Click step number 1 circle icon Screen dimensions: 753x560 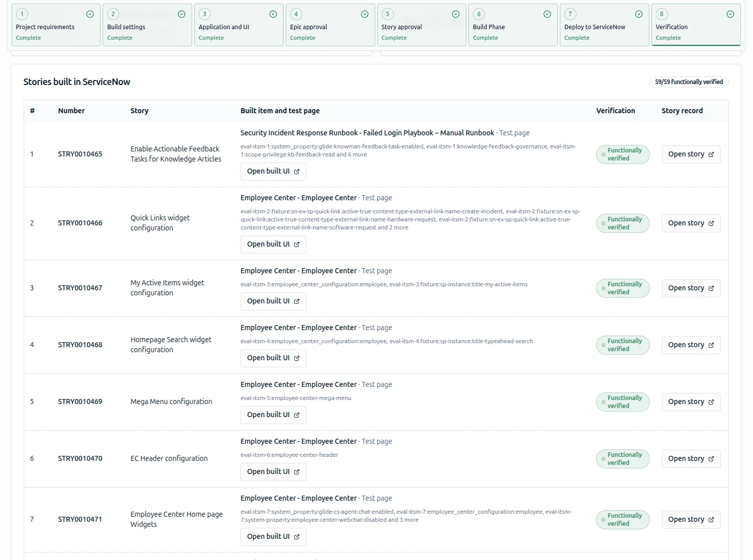22,14
